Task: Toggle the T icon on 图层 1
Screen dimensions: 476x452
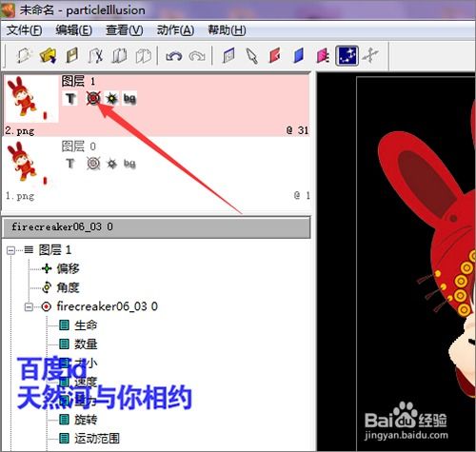Action: [x=70, y=98]
